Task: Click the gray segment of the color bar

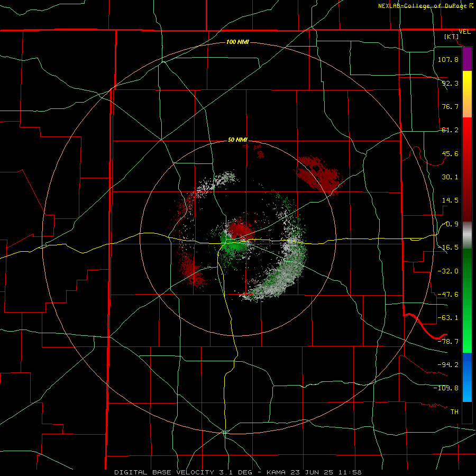Action: 467,235
